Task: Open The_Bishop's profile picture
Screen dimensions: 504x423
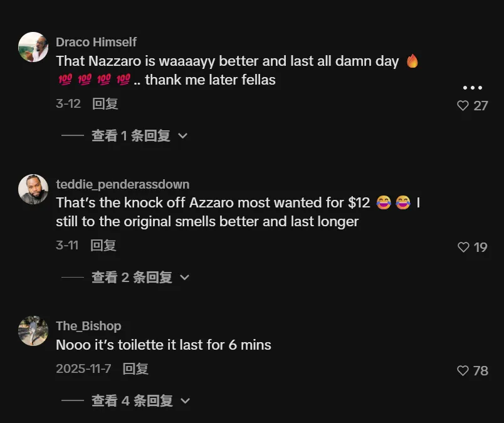Action: [x=33, y=331]
